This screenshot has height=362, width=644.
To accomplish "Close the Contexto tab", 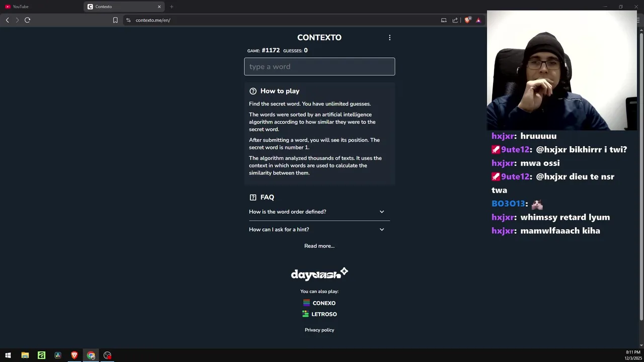I will 159,7.
